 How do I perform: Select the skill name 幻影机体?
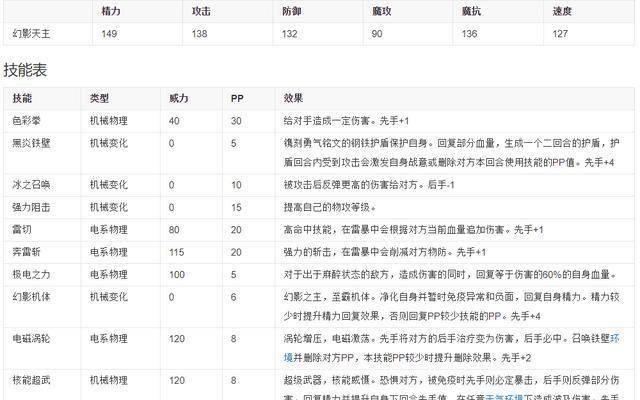tap(31, 297)
